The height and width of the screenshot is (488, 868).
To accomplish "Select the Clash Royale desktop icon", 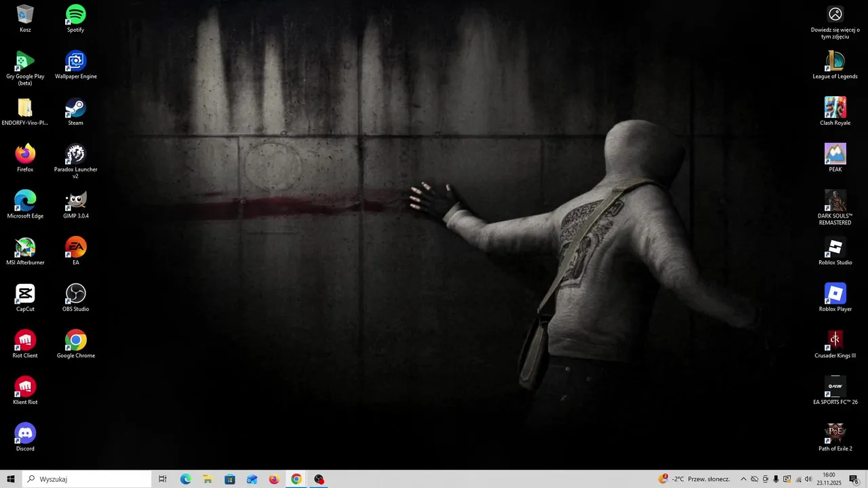I will coord(835,112).
